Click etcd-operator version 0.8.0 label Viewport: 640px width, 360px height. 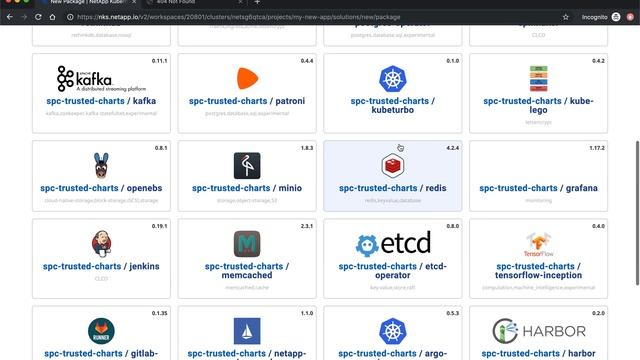[453, 226]
